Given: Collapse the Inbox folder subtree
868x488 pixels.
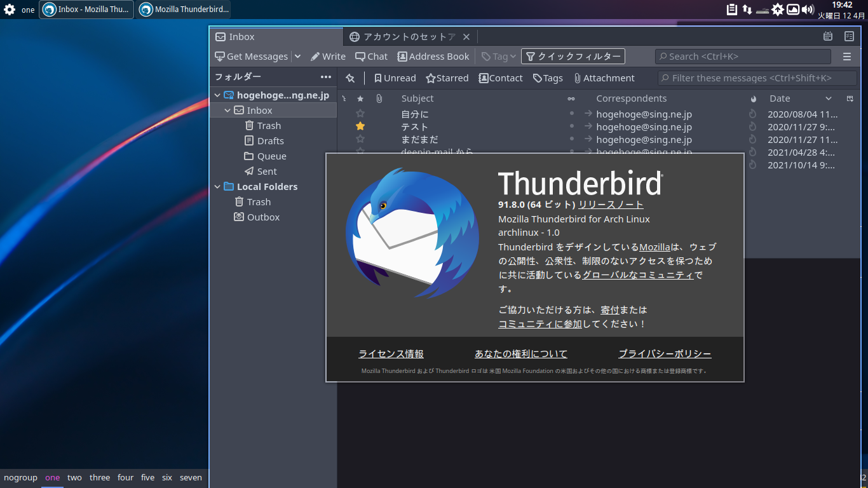Looking at the screenshot, I should [x=227, y=111].
